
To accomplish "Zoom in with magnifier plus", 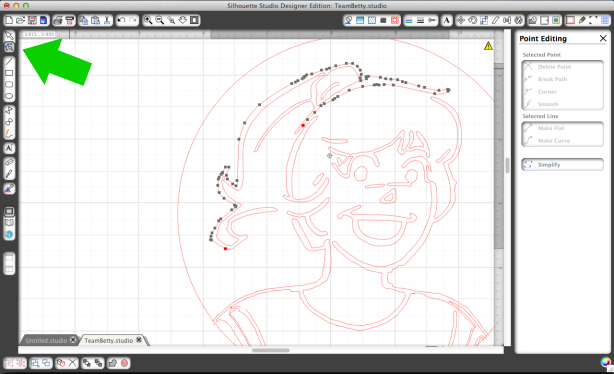I will [x=148, y=20].
